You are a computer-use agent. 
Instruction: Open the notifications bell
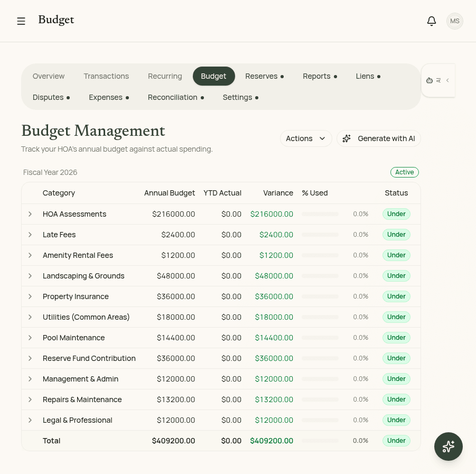pos(432,21)
